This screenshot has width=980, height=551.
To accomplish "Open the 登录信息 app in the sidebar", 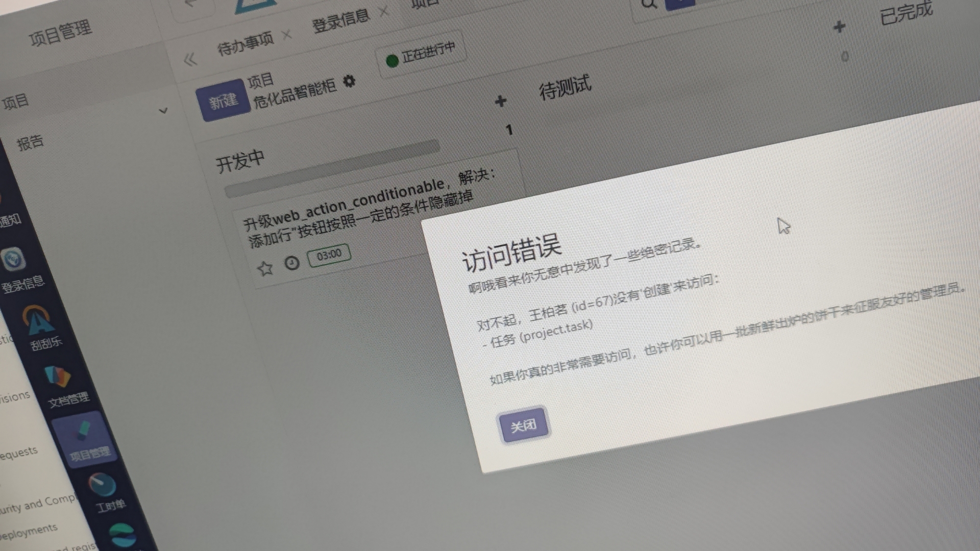I will pyautogui.click(x=19, y=270).
